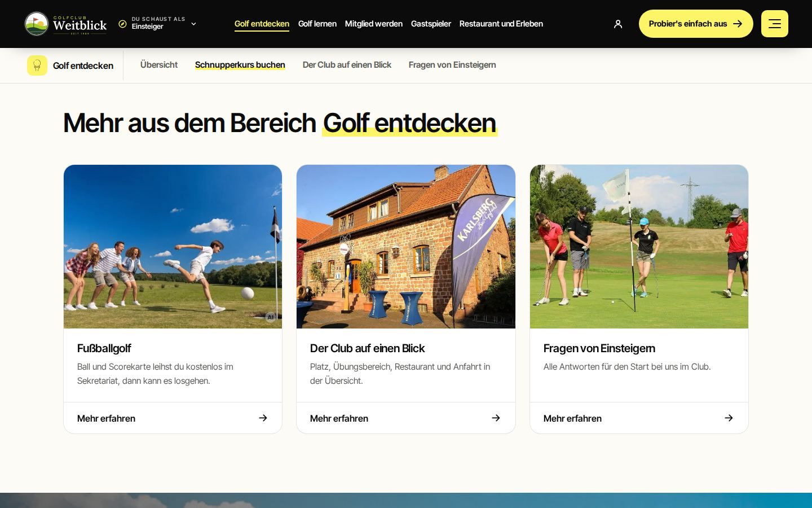The width and height of the screenshot is (812, 508).
Task: Open the Golf lernen menu
Action: [x=317, y=24]
